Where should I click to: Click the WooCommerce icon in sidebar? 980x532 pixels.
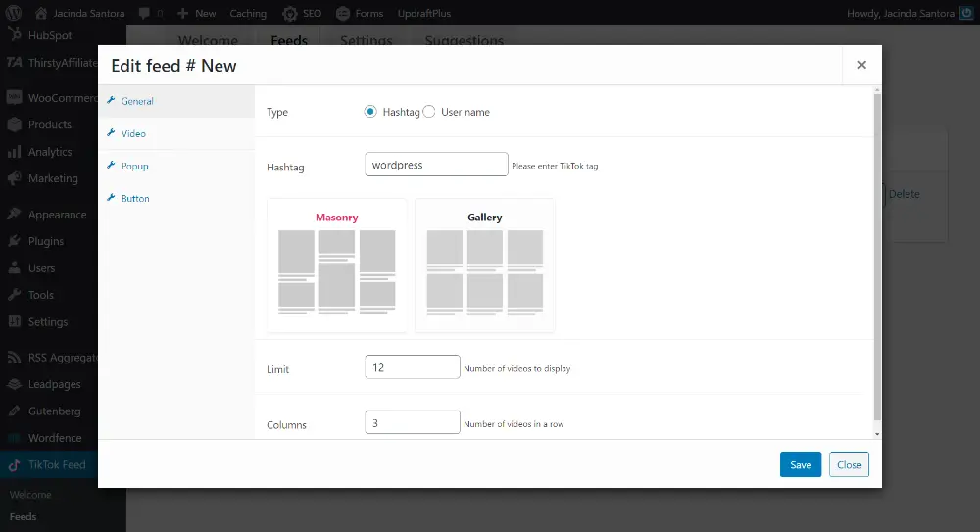point(14,98)
